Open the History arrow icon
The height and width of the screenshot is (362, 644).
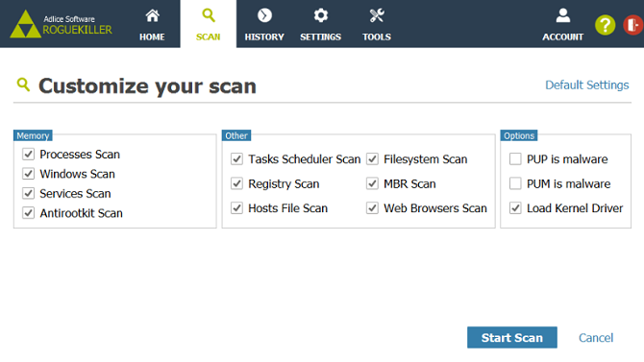click(x=264, y=15)
